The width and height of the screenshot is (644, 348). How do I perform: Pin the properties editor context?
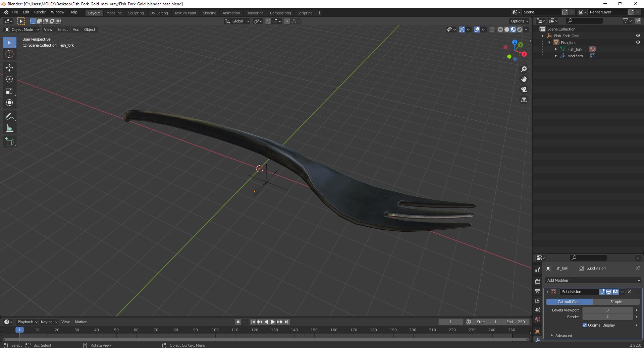[x=638, y=268]
